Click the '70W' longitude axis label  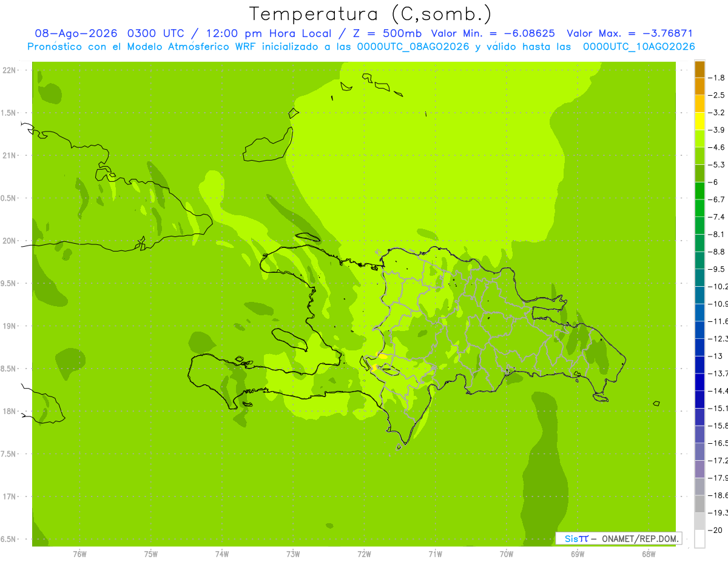pos(507,554)
